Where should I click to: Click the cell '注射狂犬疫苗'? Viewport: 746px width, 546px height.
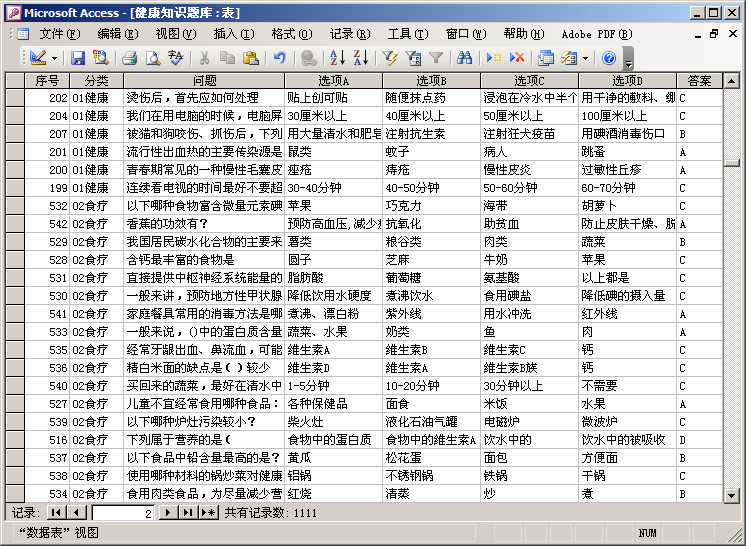coord(530,134)
